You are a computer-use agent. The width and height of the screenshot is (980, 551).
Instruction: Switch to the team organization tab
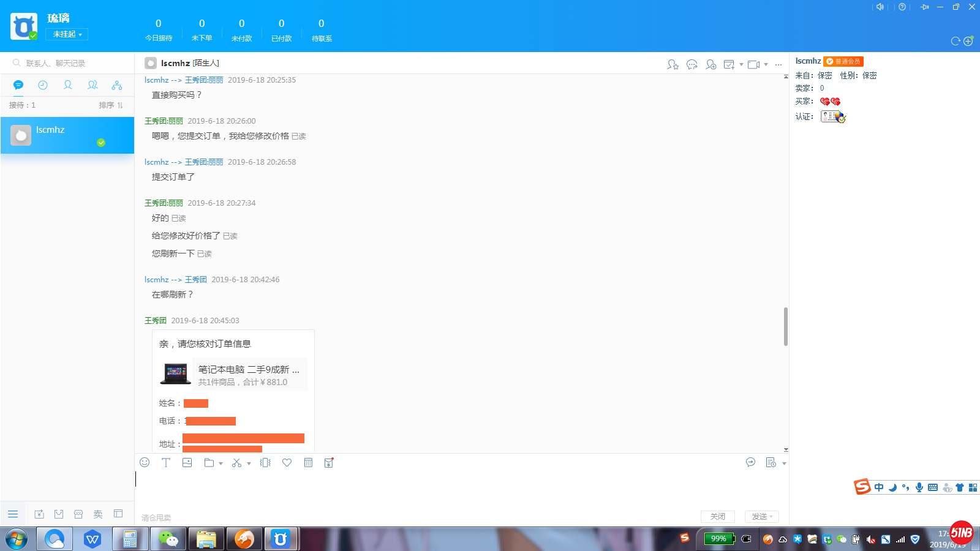117,85
